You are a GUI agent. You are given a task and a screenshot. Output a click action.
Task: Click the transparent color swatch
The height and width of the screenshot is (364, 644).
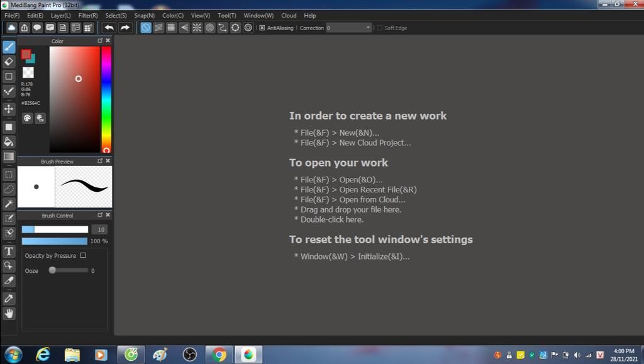[x=28, y=73]
